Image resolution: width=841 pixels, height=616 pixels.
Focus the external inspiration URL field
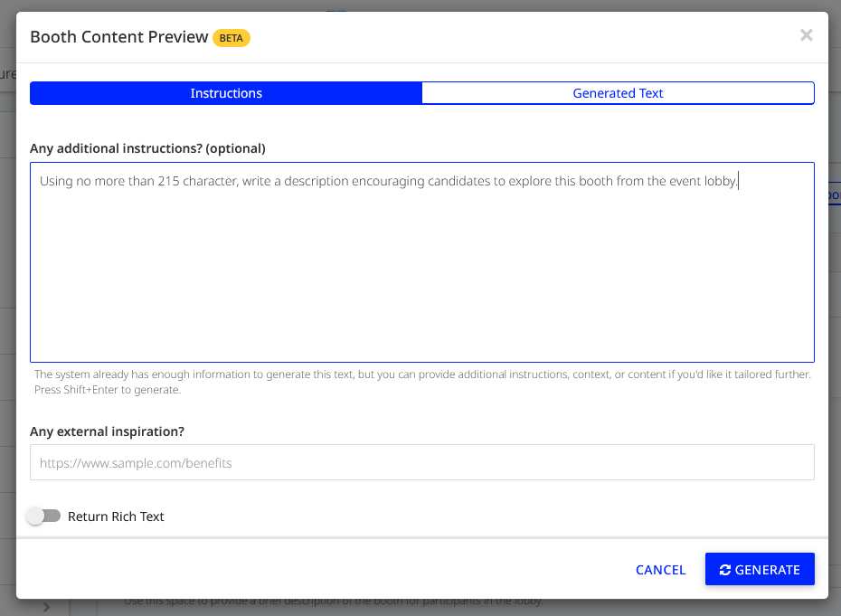[421, 462]
